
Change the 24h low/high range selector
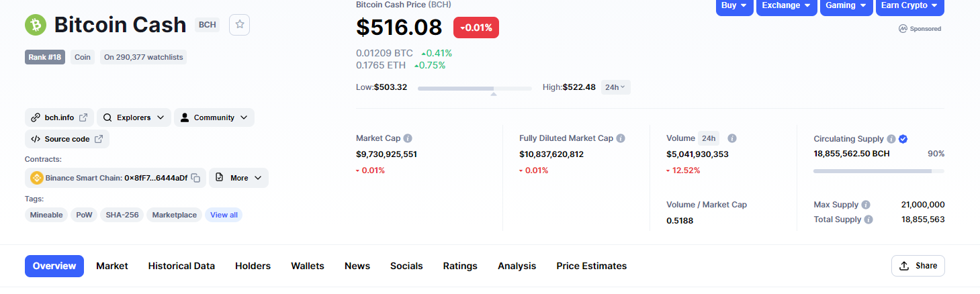coord(615,87)
